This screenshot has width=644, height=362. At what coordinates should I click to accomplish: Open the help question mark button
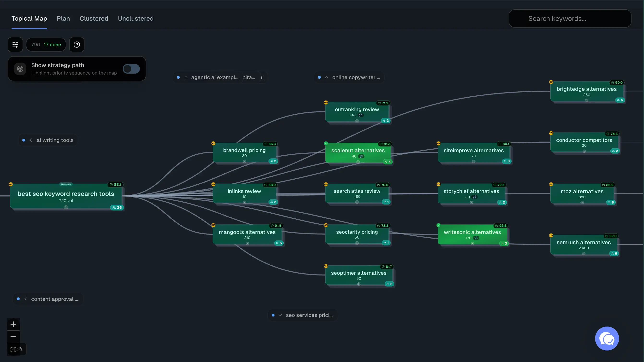[77, 44]
